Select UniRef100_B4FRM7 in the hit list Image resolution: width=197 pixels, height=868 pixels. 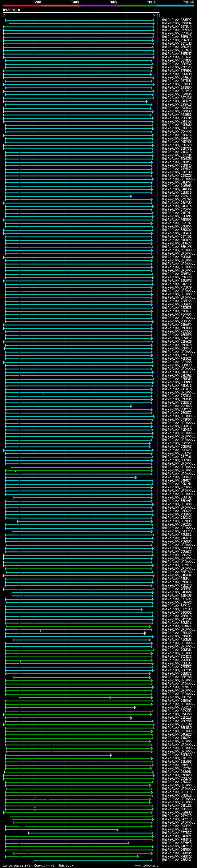pos(176,54)
